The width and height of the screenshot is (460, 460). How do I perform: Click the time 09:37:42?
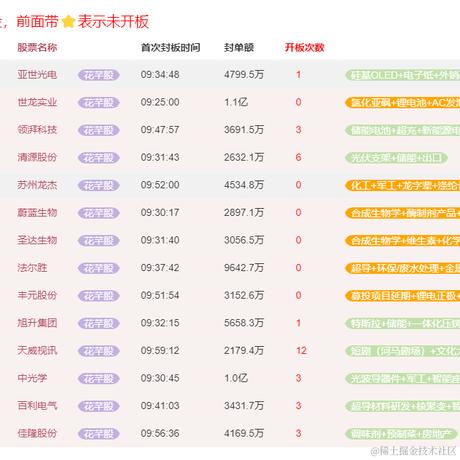click(x=160, y=268)
